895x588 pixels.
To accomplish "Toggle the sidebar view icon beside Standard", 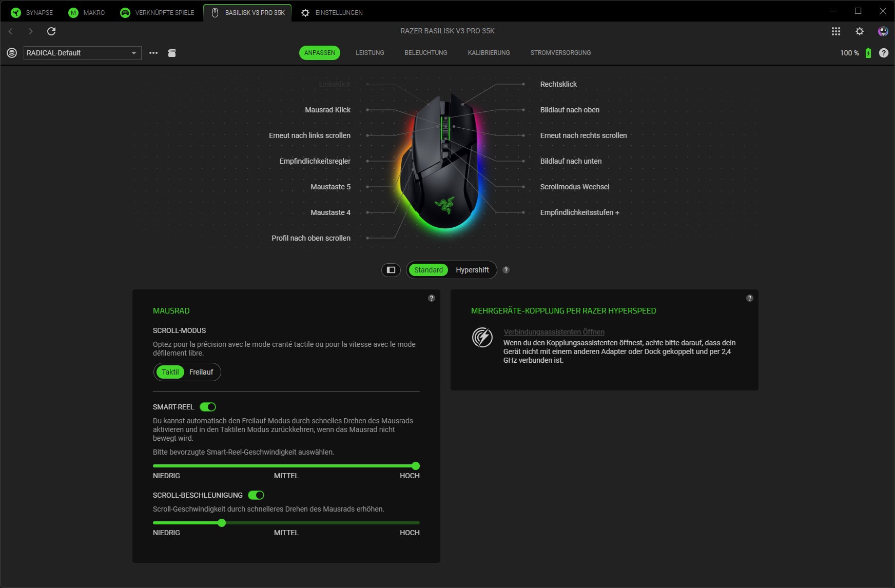I will coord(391,270).
